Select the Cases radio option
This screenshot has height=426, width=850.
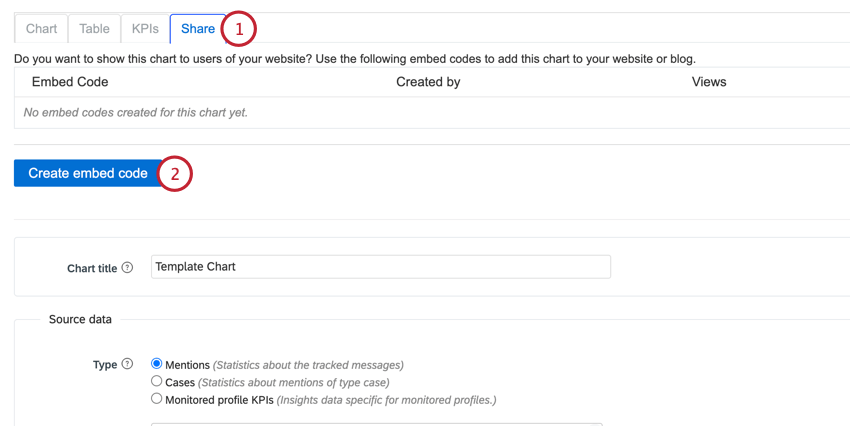pos(157,381)
